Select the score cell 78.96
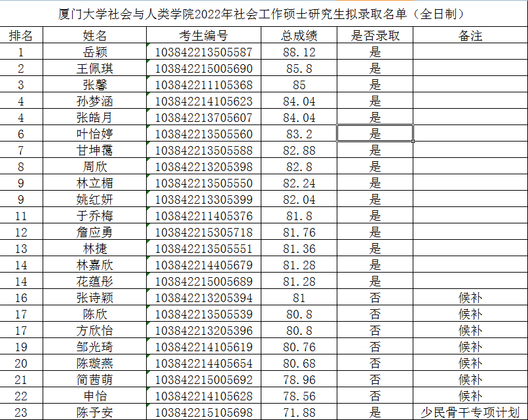Viewport: 528px width, 420px height. coord(299,379)
